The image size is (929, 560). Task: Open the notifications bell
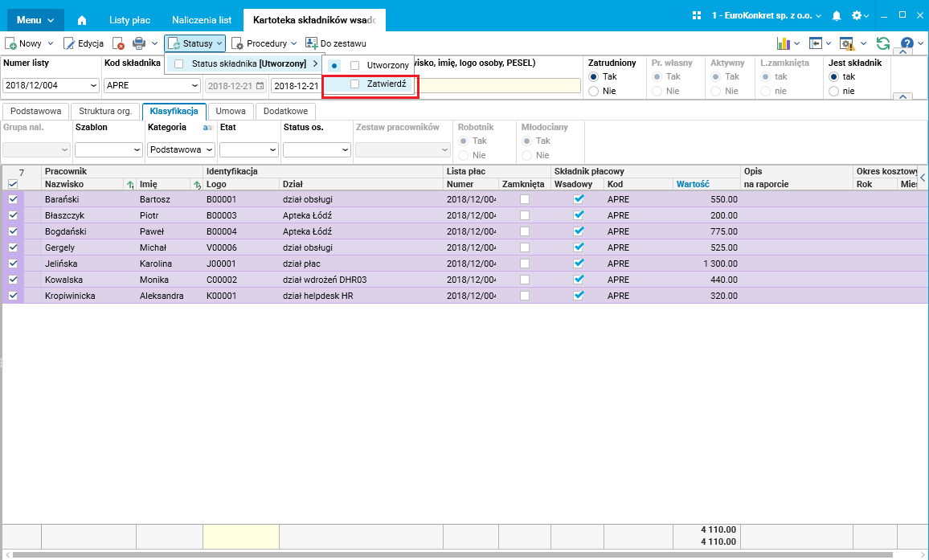[x=837, y=16]
